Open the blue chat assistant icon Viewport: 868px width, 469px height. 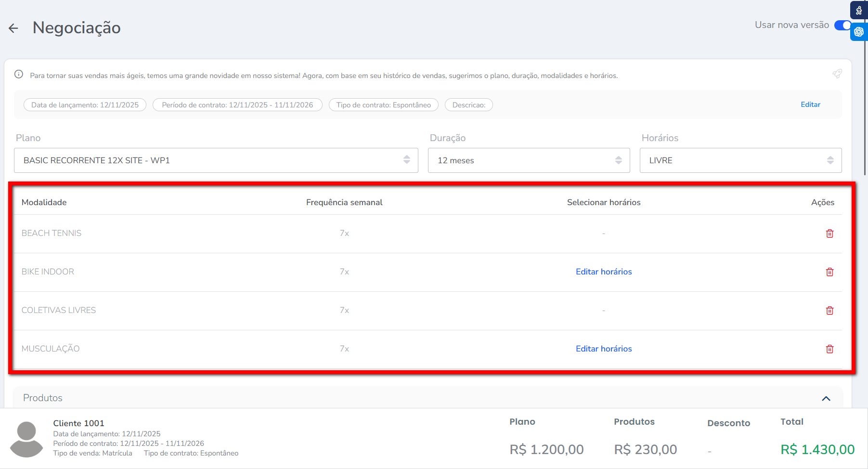[859, 32]
